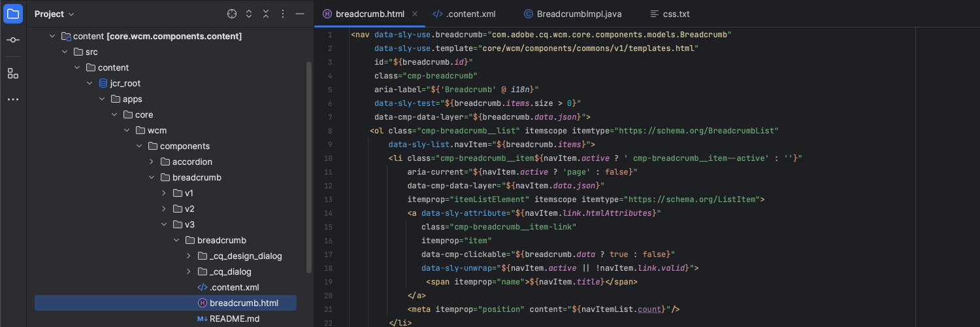
Task: Click Select Opened File crosshair icon
Action: point(231,14)
